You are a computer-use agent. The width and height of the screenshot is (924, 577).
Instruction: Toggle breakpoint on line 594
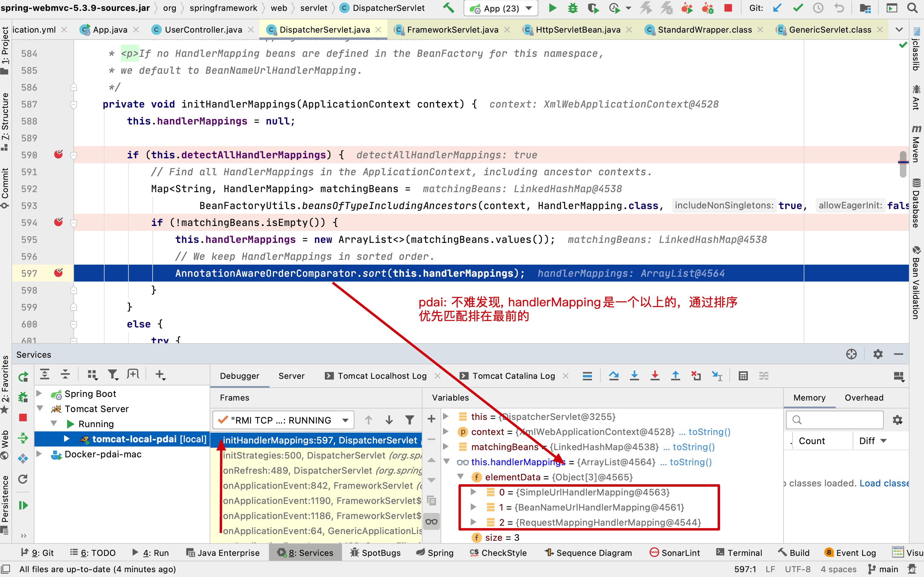coord(58,222)
